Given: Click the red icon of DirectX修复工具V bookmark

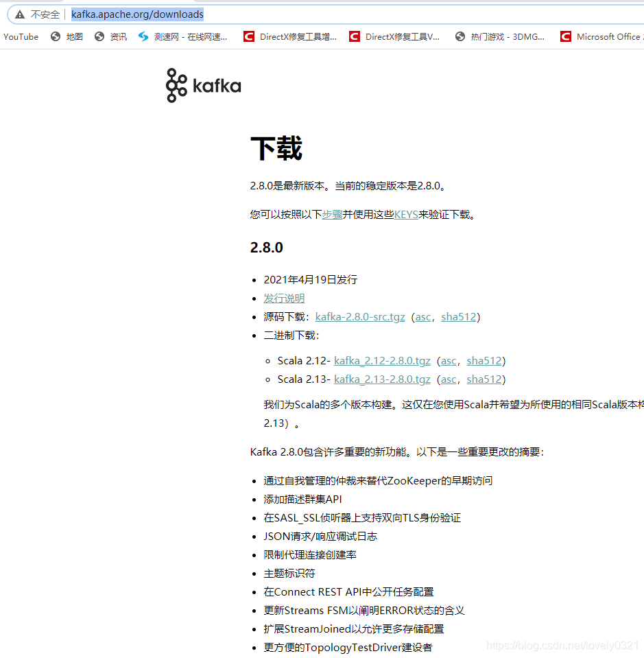Looking at the screenshot, I should click(x=355, y=37).
